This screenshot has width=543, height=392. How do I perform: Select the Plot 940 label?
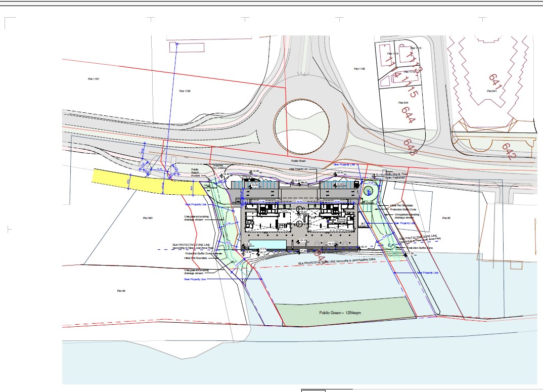148,218
